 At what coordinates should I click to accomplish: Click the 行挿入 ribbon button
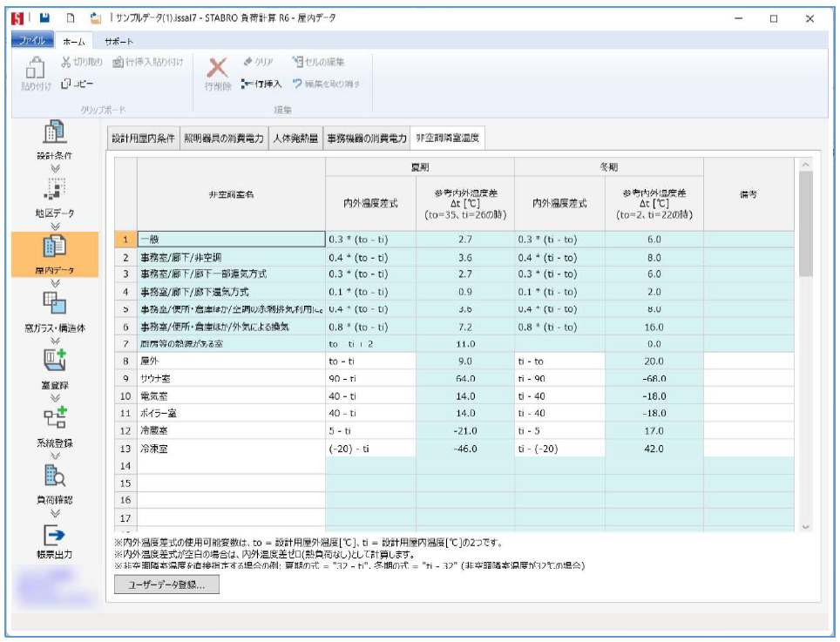(261, 84)
